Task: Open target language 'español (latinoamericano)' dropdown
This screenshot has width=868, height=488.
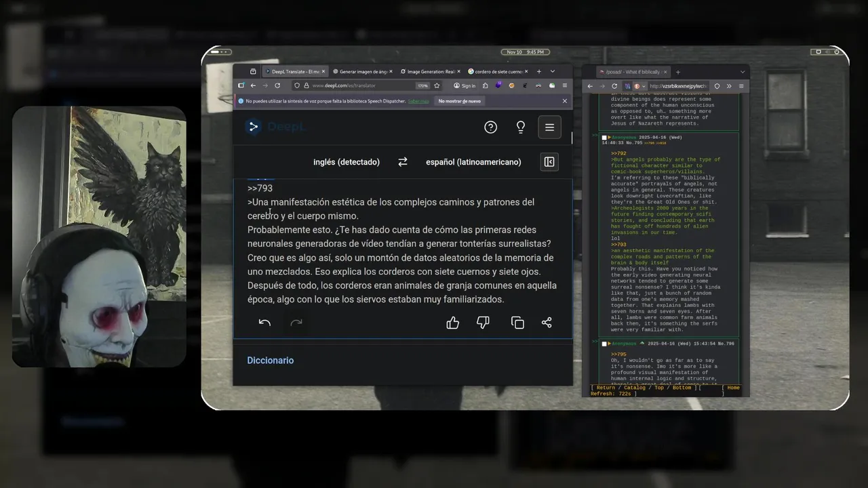Action: click(473, 162)
